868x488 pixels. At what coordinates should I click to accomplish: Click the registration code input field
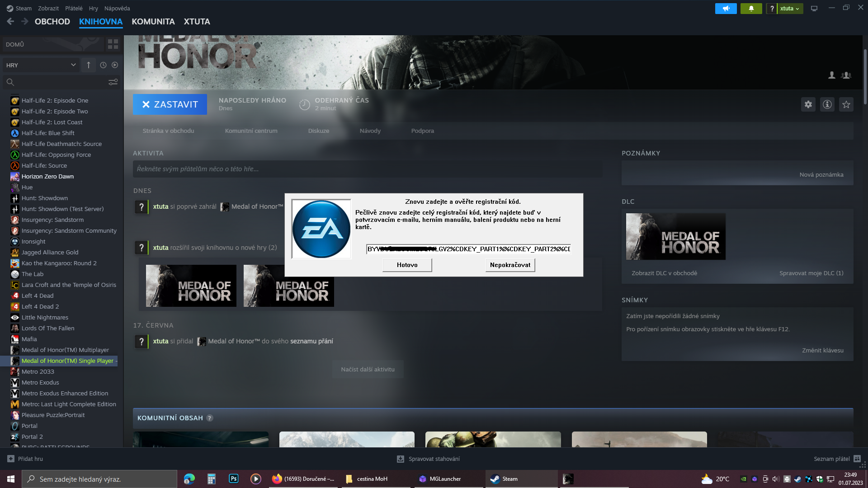[x=469, y=249]
